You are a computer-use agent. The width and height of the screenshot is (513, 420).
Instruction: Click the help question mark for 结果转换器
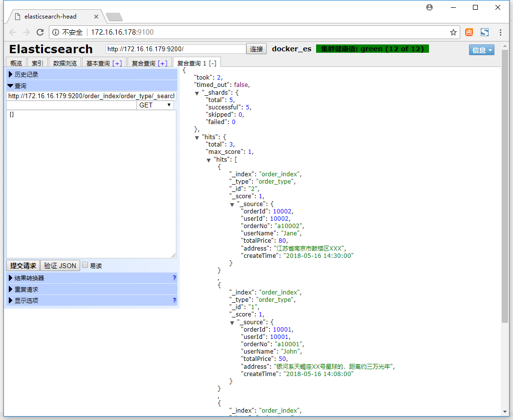[174, 278]
